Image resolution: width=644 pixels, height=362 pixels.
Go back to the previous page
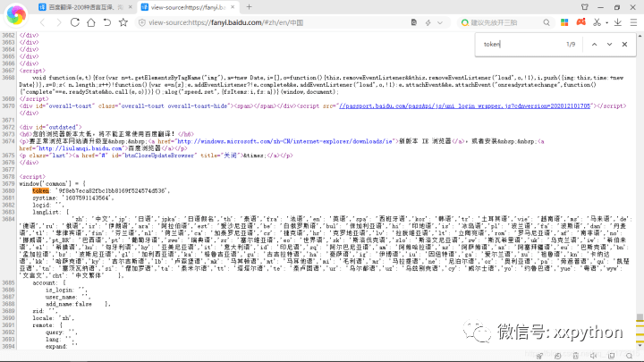coord(42,22)
